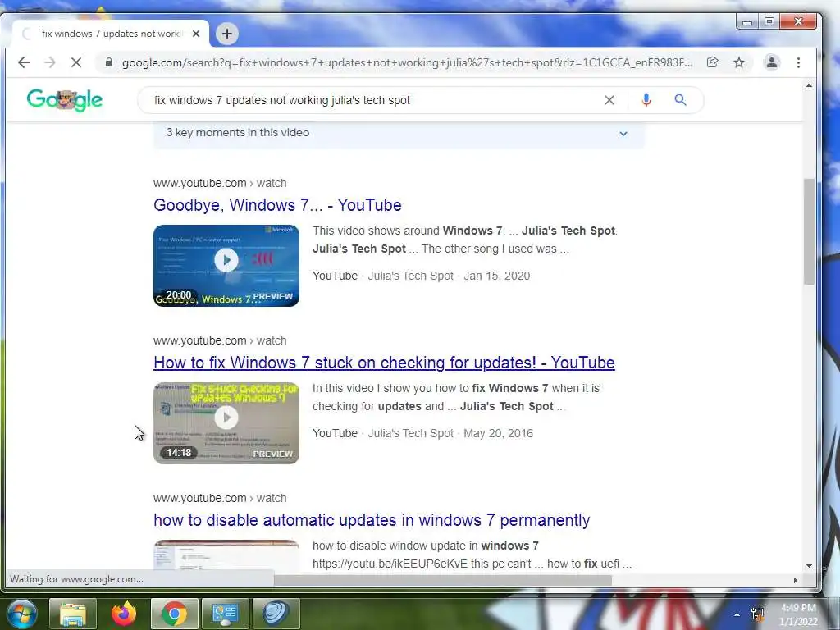This screenshot has height=630, width=840.
Task: Open the Windows Start menu
Action: point(21,614)
